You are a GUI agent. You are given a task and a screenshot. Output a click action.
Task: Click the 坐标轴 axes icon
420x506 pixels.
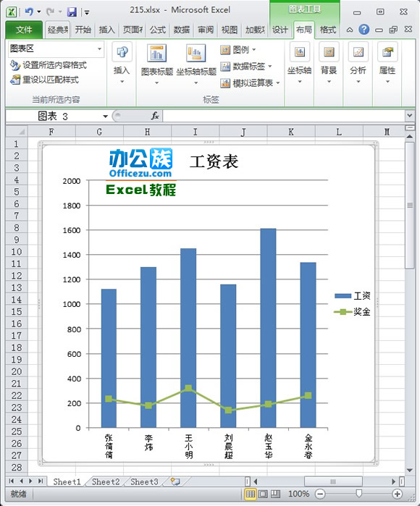coord(300,51)
